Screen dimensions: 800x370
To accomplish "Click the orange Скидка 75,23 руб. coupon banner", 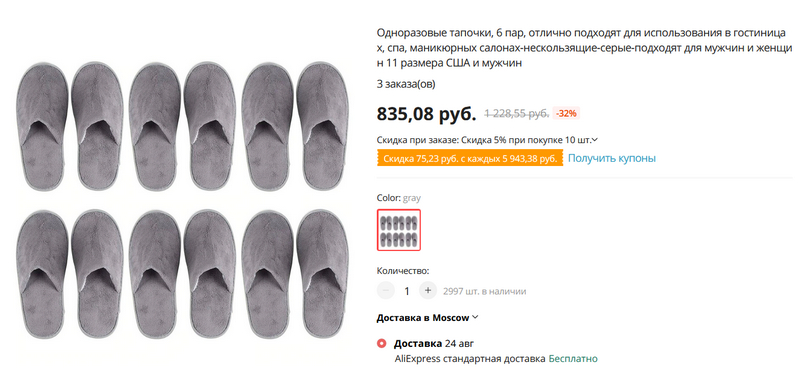I will [x=470, y=158].
